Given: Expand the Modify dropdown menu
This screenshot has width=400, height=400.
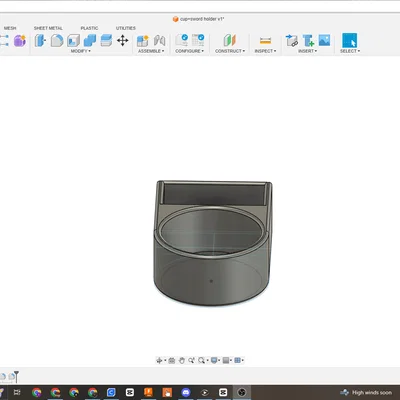Looking at the screenshot, I should coord(80,51).
